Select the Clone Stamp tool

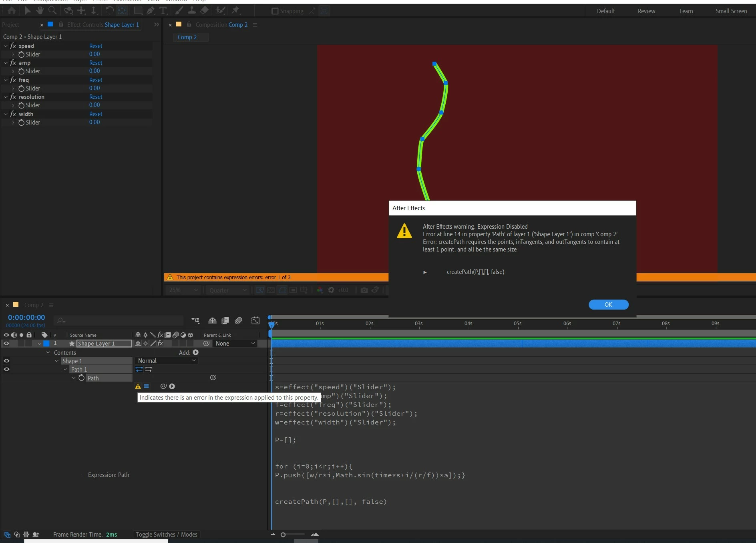click(192, 11)
